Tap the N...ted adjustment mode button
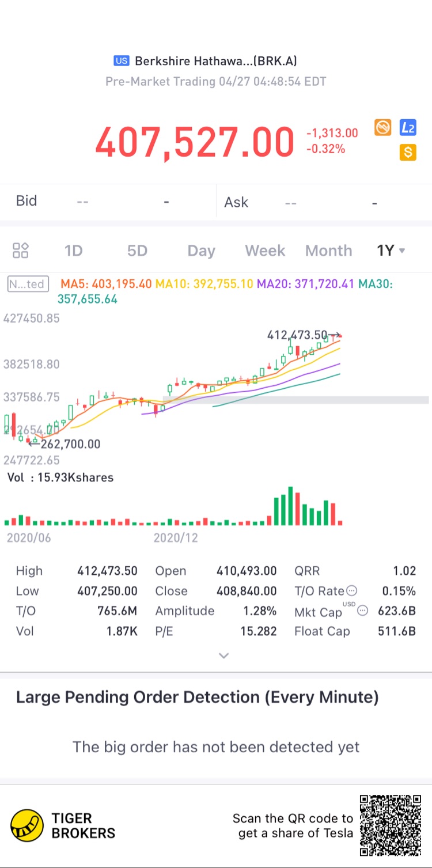The width and height of the screenshot is (432, 868). (28, 284)
